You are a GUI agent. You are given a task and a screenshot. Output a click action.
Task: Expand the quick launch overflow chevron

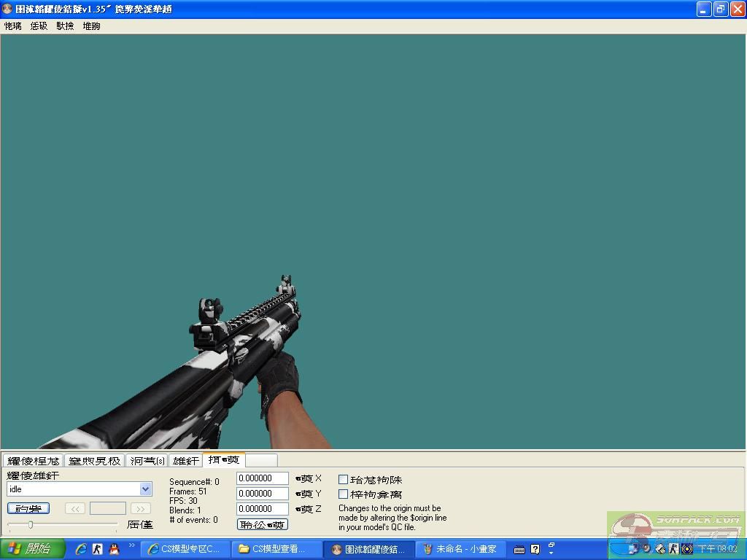point(132,545)
